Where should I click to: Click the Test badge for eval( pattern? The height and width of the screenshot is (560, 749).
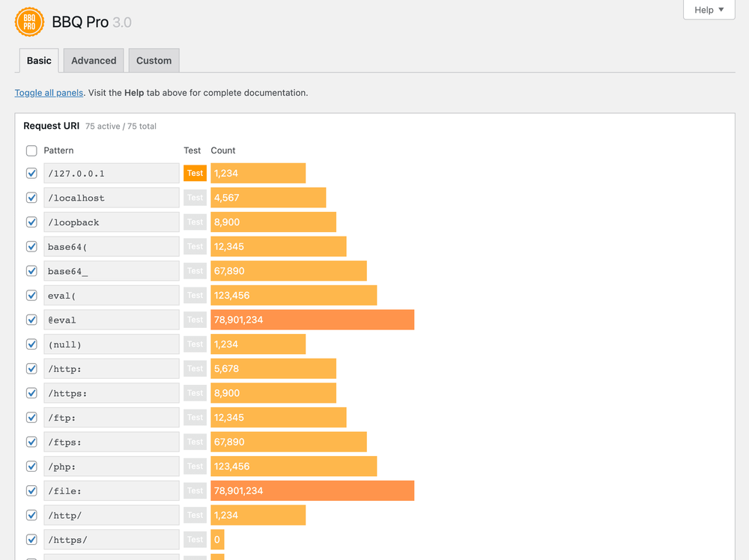point(195,295)
